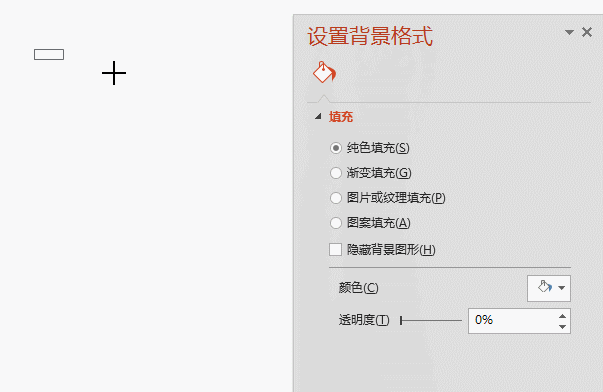Click the Fill paint bucket icon tab
Screen dimensions: 603x392
324,72
